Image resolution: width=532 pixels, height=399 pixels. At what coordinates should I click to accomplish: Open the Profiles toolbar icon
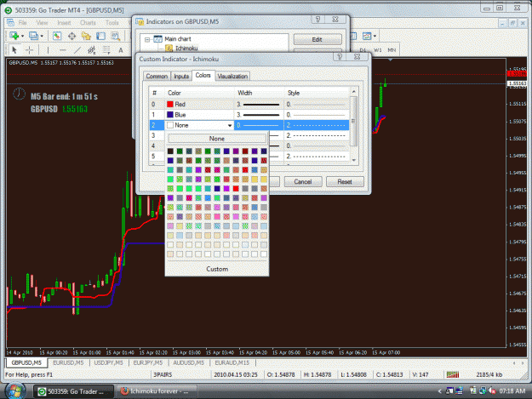click(x=33, y=36)
